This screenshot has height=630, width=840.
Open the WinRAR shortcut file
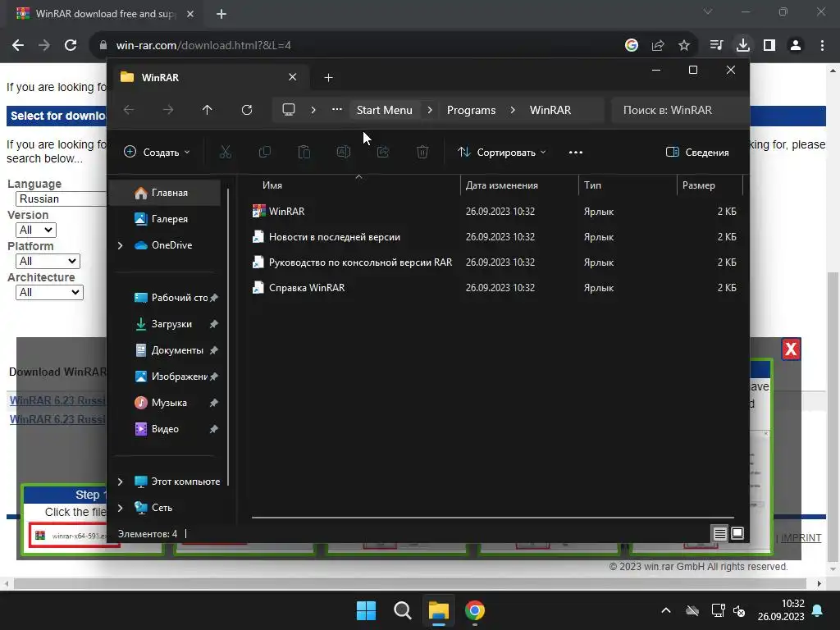coord(286,211)
